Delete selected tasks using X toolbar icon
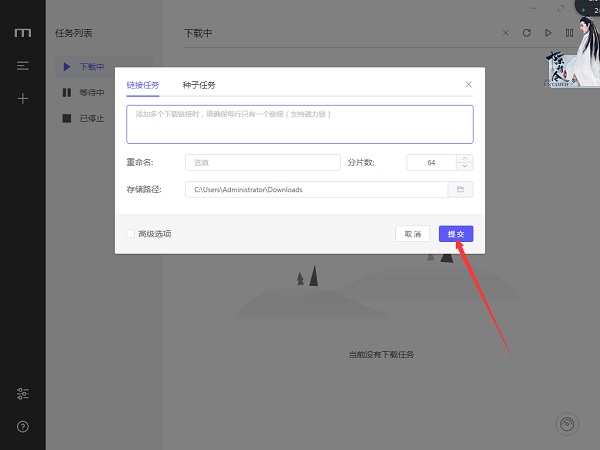 click(505, 33)
